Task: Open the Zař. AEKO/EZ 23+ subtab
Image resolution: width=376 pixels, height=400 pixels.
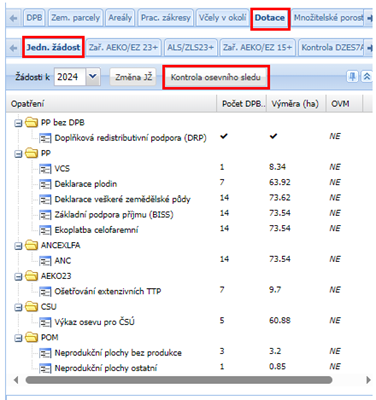Action: 123,47
